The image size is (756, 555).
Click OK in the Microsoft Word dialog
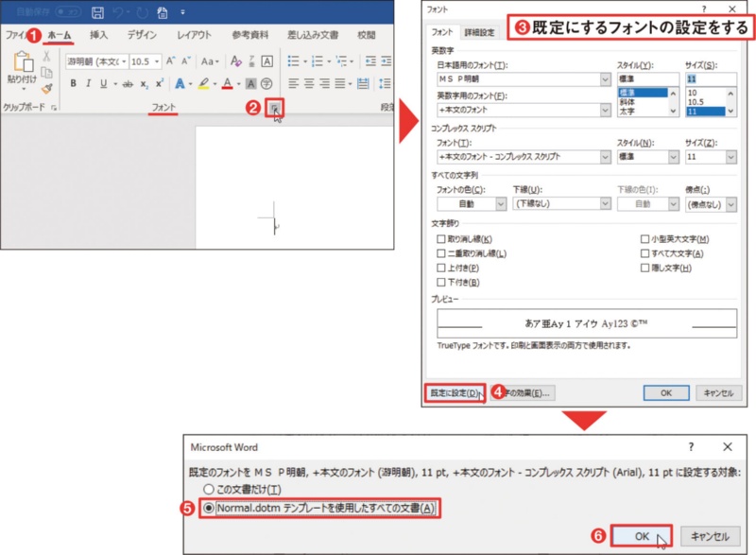pyautogui.click(x=642, y=535)
